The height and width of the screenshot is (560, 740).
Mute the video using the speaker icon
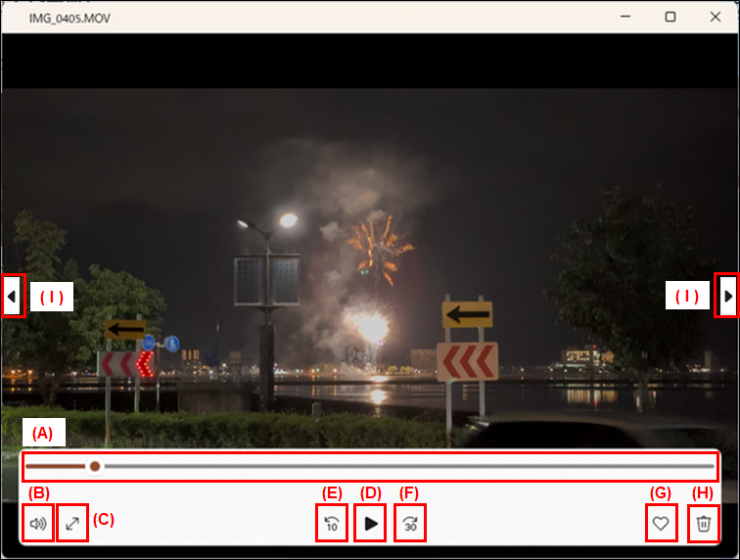[x=38, y=524]
